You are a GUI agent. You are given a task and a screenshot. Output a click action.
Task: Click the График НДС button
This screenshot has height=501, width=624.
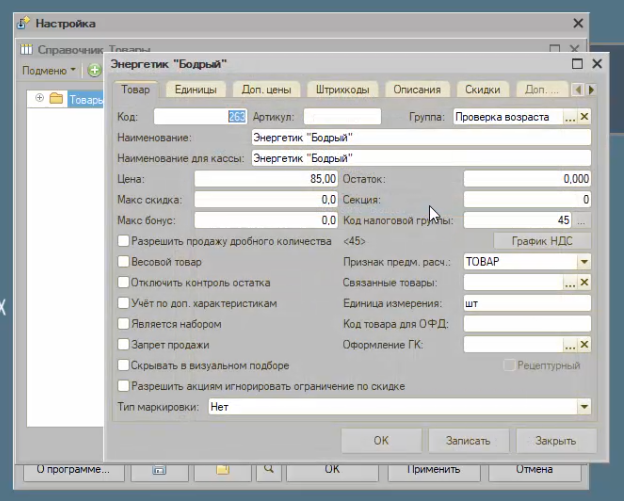543,241
